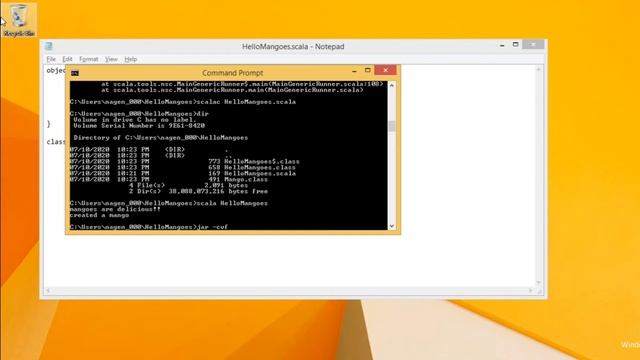
Task: Open the View menu in Notepad
Action: [x=111, y=59]
